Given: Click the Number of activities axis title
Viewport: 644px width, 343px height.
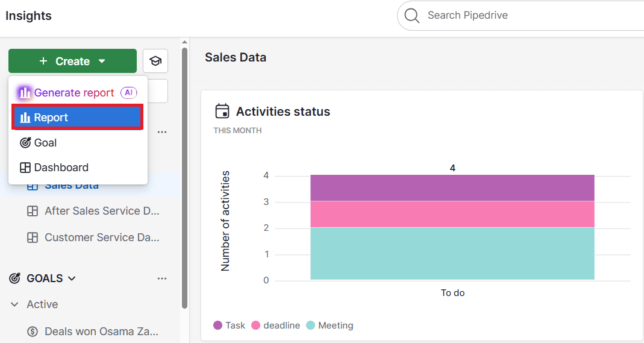Looking at the screenshot, I should pos(225,221).
